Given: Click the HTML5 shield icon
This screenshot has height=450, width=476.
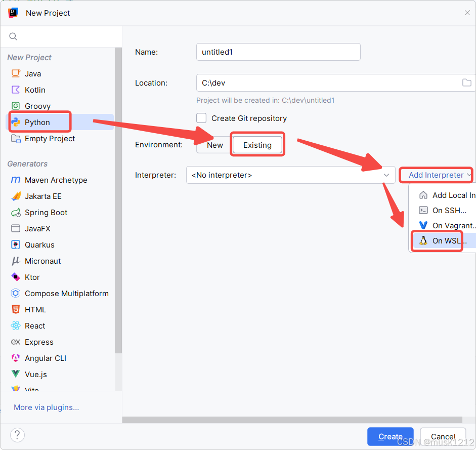Looking at the screenshot, I should tap(16, 309).
